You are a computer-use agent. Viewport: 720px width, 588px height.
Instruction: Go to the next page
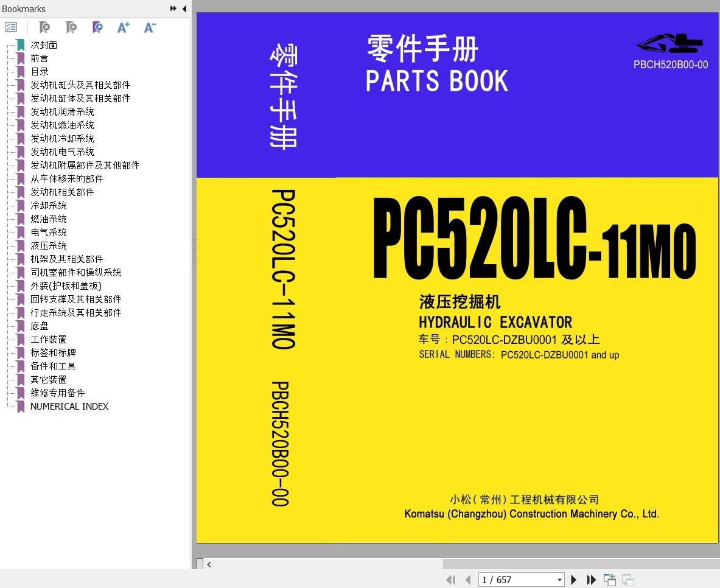click(x=573, y=579)
